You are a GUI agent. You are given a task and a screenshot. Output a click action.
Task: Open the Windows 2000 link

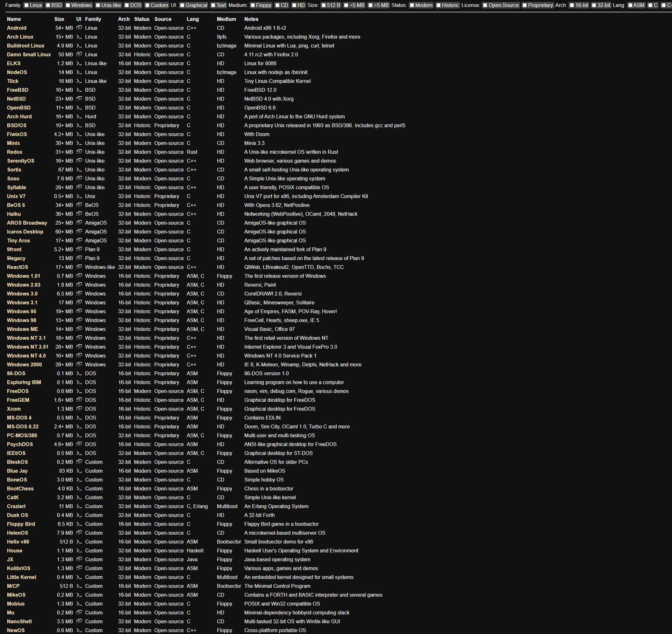(24, 365)
